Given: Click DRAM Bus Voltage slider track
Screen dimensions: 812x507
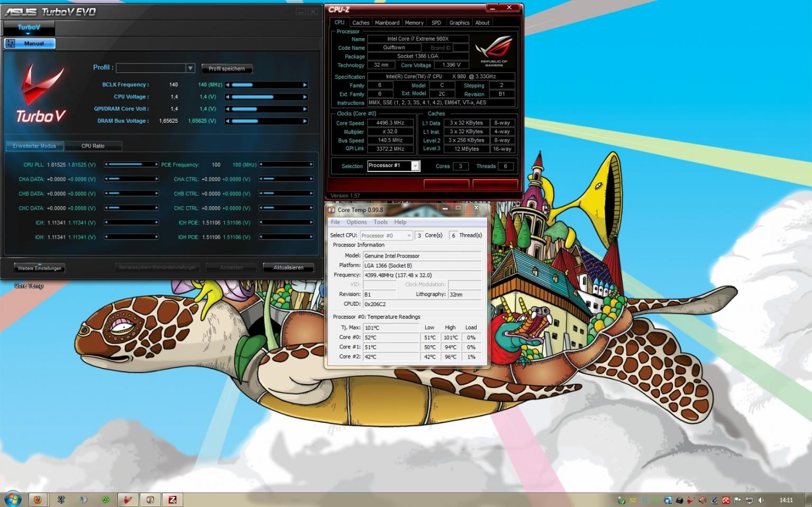Looking at the screenshot, I should (x=266, y=121).
